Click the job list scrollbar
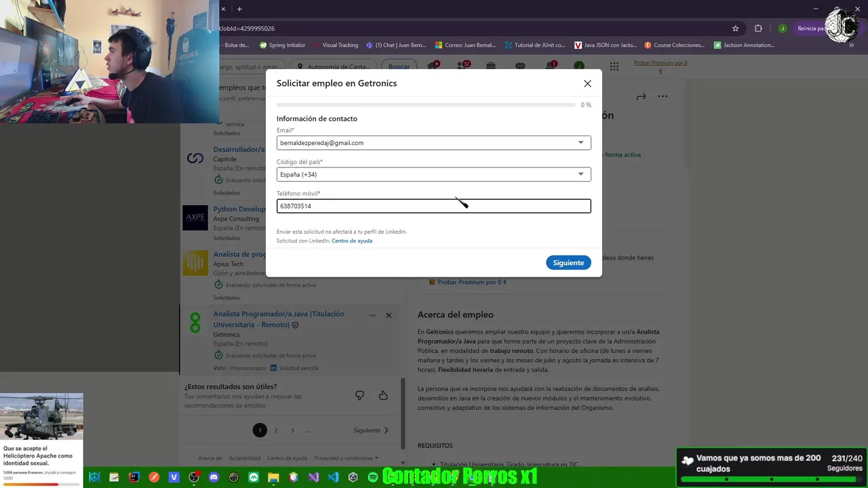 [x=403, y=413]
